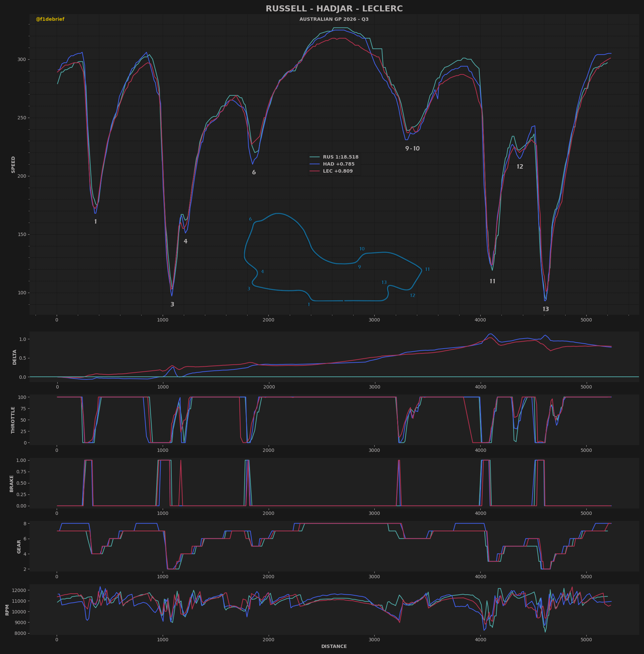The height and width of the screenshot is (654, 644).
Task: Click turn 11 label on track map
Action: 427,270
